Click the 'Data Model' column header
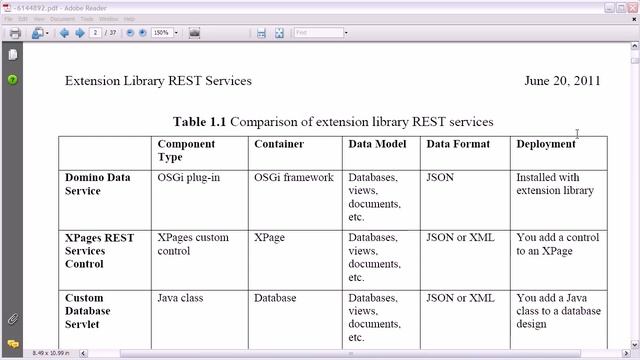640x360 pixels. pyautogui.click(x=377, y=144)
